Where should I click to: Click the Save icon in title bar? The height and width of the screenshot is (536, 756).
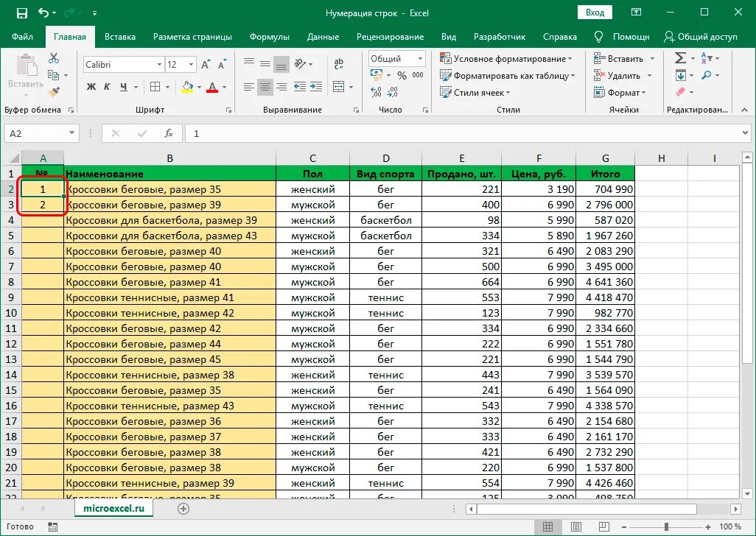[22, 13]
